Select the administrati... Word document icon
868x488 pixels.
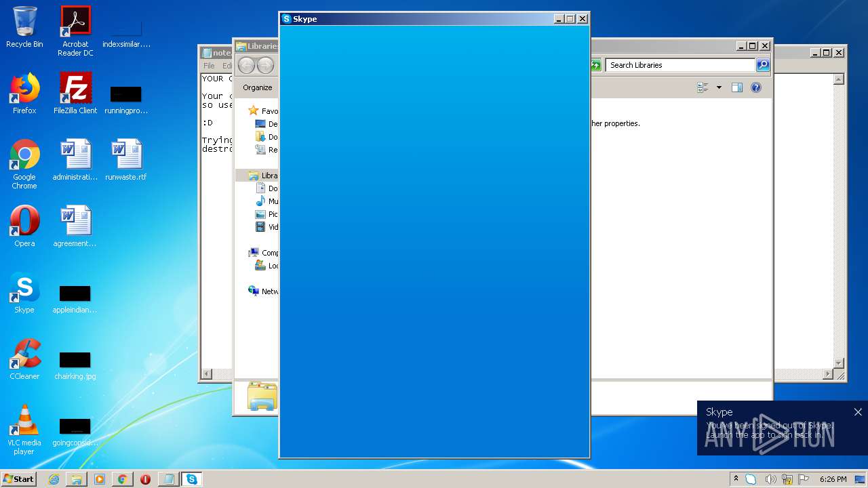75,160
